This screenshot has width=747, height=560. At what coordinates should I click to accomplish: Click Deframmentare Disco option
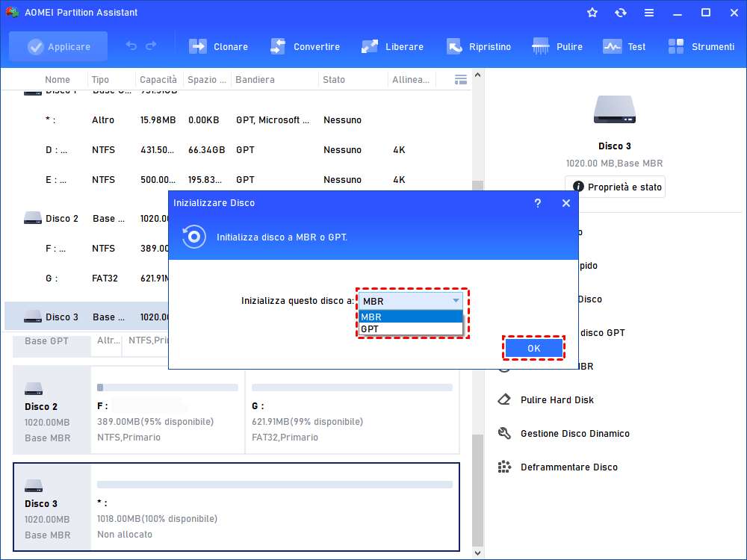pos(568,467)
